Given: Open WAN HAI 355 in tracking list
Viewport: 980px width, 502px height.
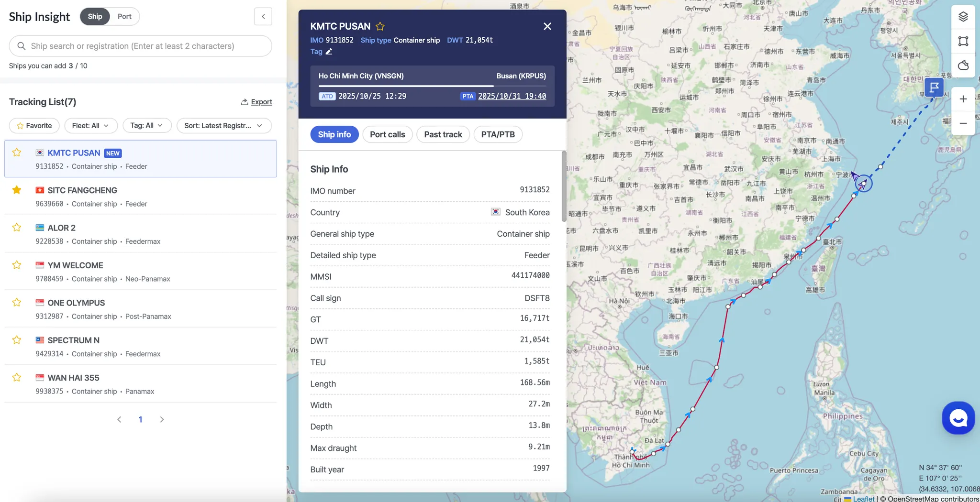Looking at the screenshot, I should [x=141, y=384].
